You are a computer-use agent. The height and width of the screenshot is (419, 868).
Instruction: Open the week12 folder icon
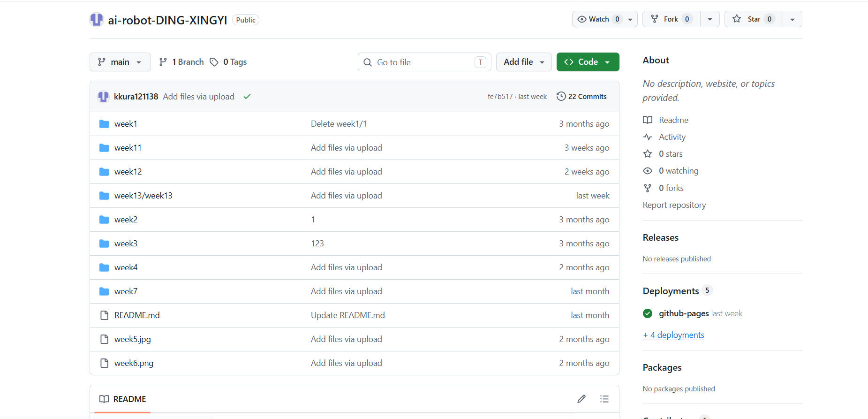coord(104,172)
